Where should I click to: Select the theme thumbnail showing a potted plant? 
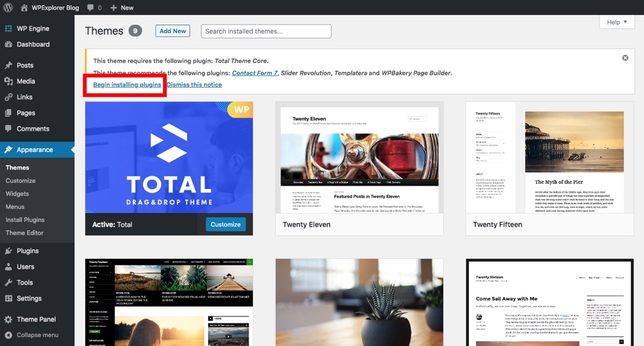point(359,302)
